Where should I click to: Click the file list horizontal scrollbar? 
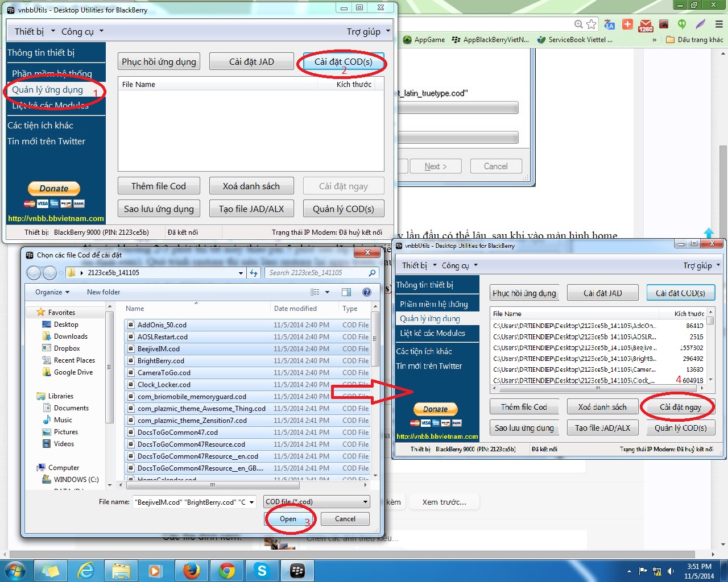click(212, 485)
